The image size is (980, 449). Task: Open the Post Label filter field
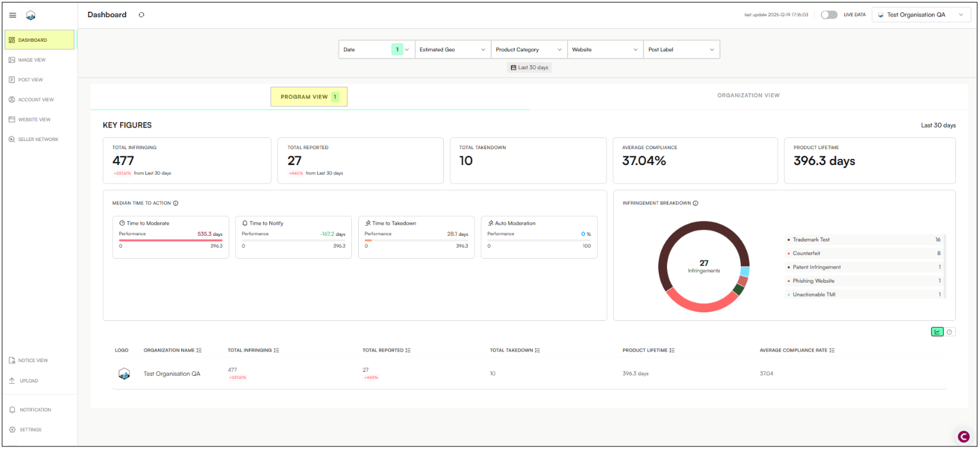coord(682,50)
